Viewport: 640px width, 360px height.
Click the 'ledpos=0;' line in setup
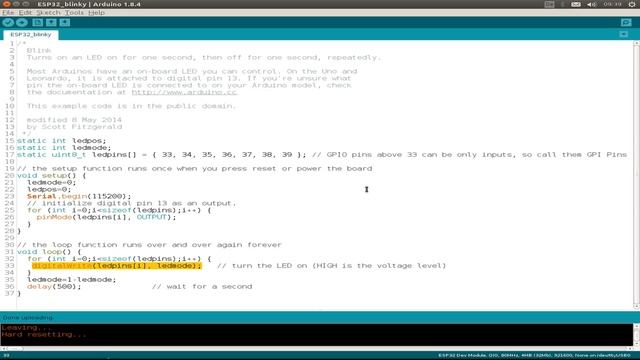[x=49, y=189]
